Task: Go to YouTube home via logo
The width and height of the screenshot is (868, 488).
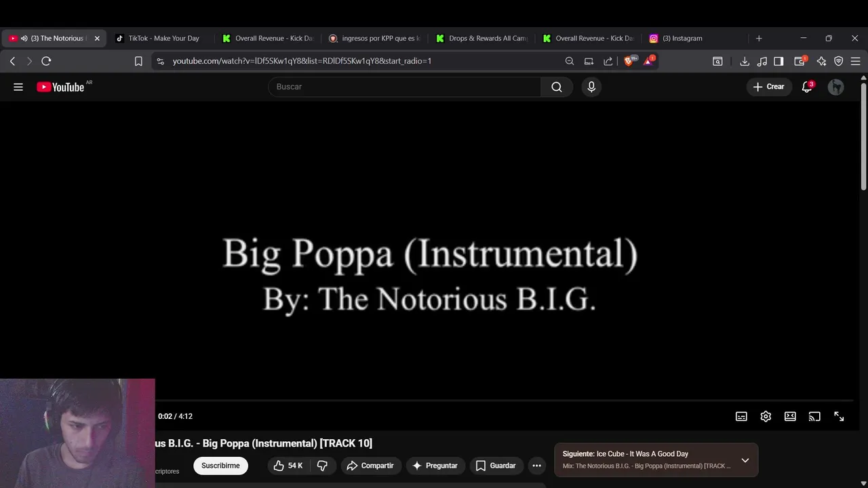Action: [x=61, y=87]
